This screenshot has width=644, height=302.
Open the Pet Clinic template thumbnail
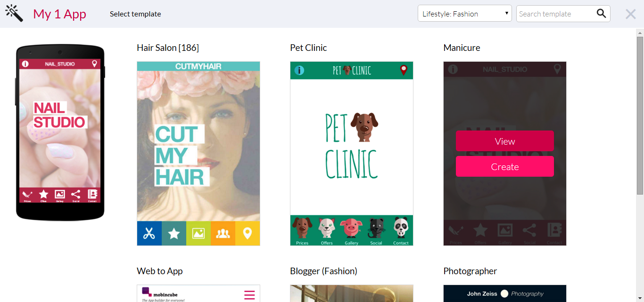pos(352,154)
